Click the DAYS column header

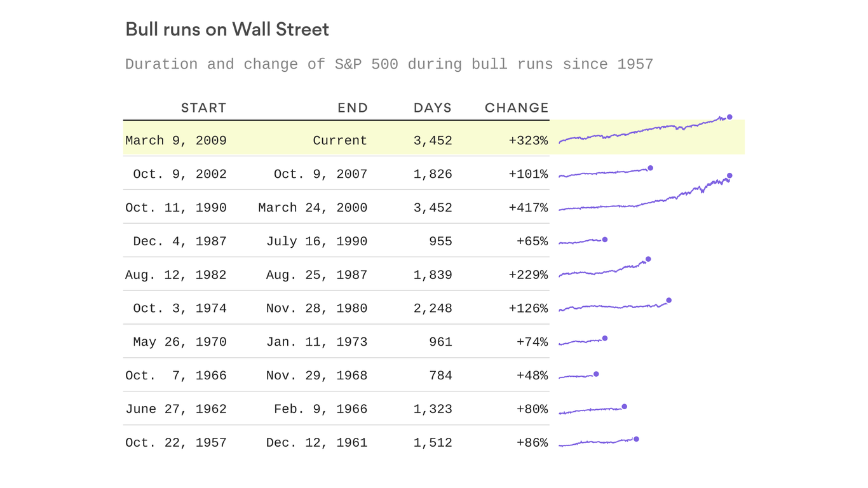coord(432,108)
